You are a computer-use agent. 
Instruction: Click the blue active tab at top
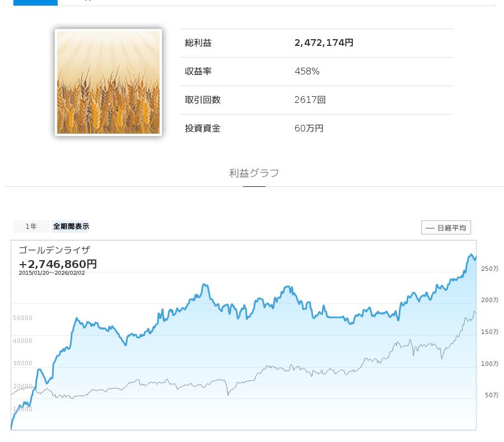pos(35,2)
